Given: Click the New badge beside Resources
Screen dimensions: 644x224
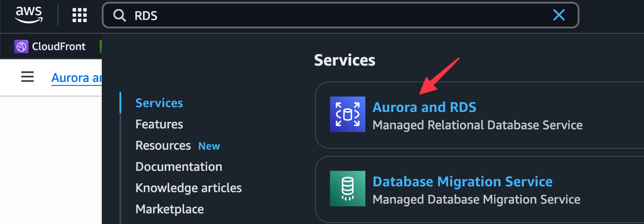Looking at the screenshot, I should 209,146.
